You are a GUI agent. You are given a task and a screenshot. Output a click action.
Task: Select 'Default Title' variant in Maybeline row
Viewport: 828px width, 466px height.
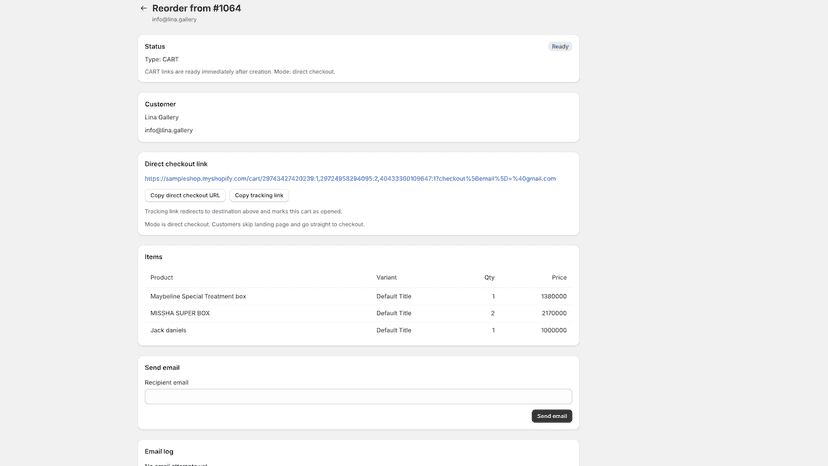click(x=394, y=296)
